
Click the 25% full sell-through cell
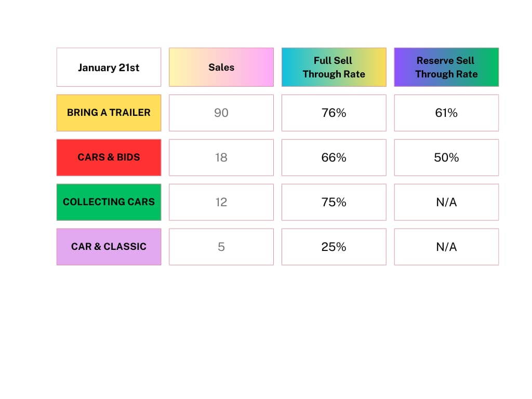tap(334, 247)
